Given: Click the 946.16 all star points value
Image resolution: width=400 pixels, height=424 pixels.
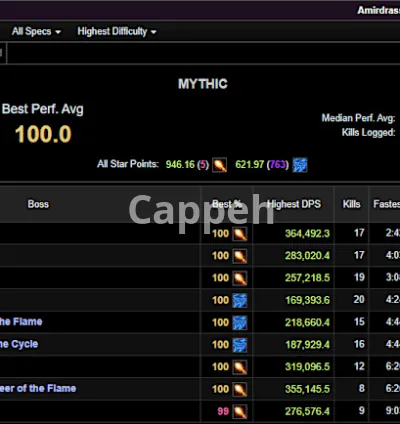Looking at the screenshot, I should coord(180,164).
